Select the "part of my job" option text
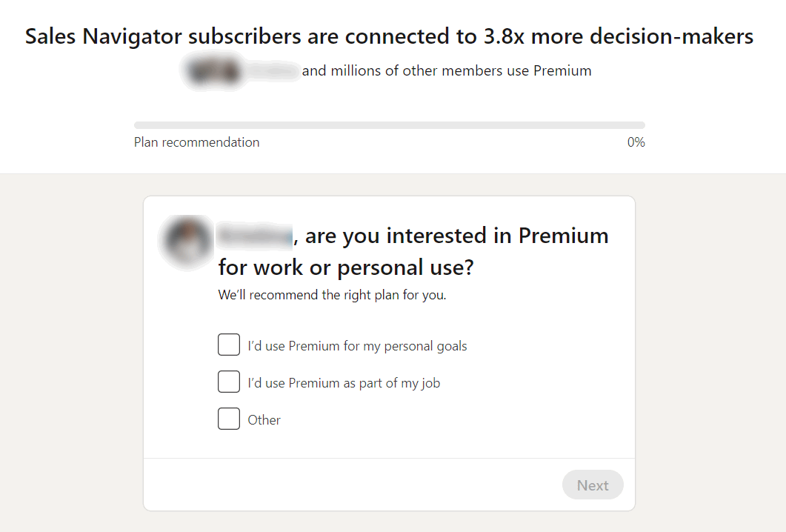This screenshot has width=786, height=532. [x=343, y=382]
